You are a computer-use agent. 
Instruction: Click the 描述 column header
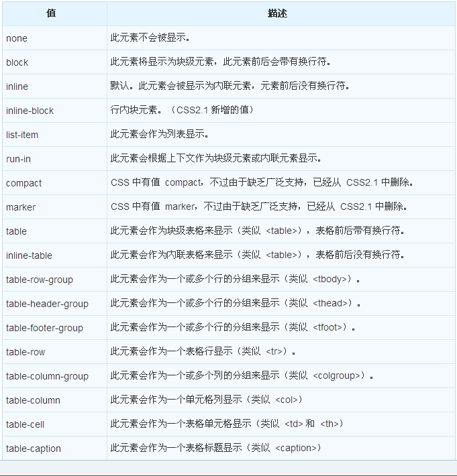[x=277, y=13]
